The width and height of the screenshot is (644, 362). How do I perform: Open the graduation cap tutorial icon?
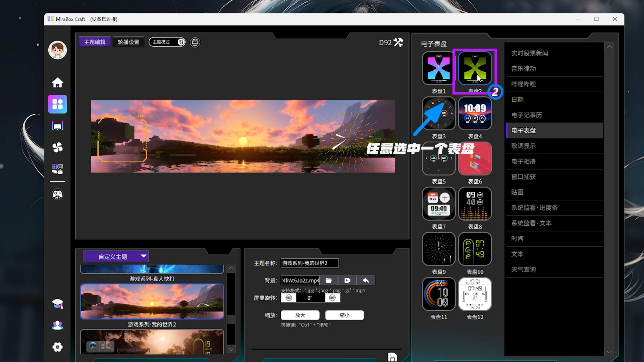pyautogui.click(x=57, y=304)
